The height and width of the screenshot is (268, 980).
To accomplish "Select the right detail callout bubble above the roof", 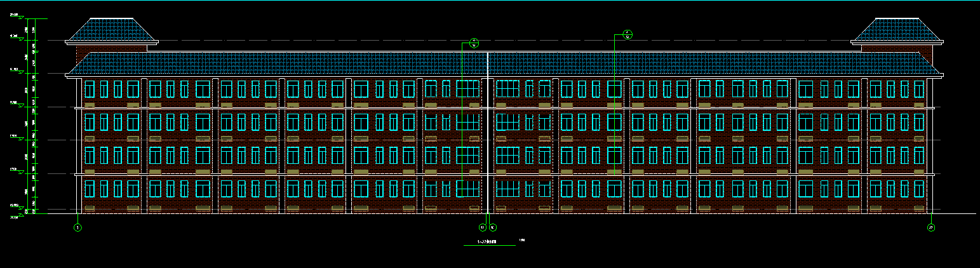I will 627,34.
